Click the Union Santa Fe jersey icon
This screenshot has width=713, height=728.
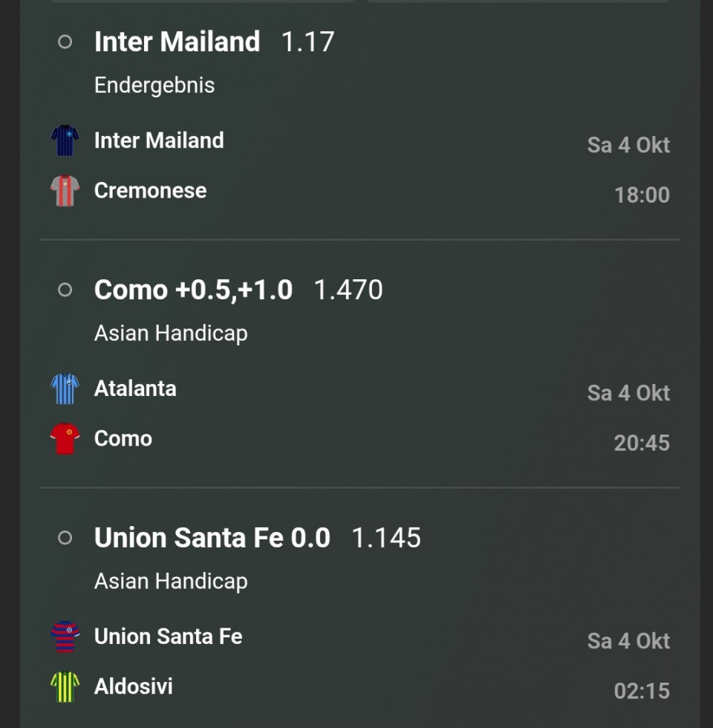tap(65, 637)
